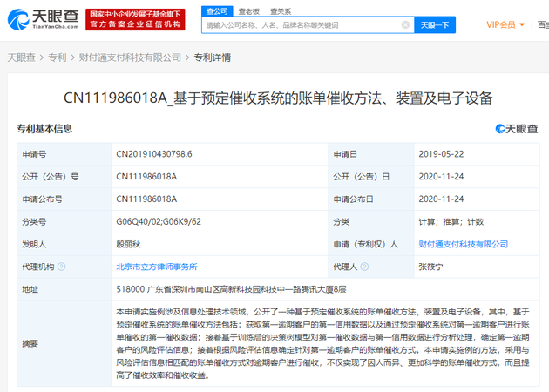Viewport: 549px width, 392px height.
Task: Click the 专利 breadcrumb link
Action: tap(57, 57)
